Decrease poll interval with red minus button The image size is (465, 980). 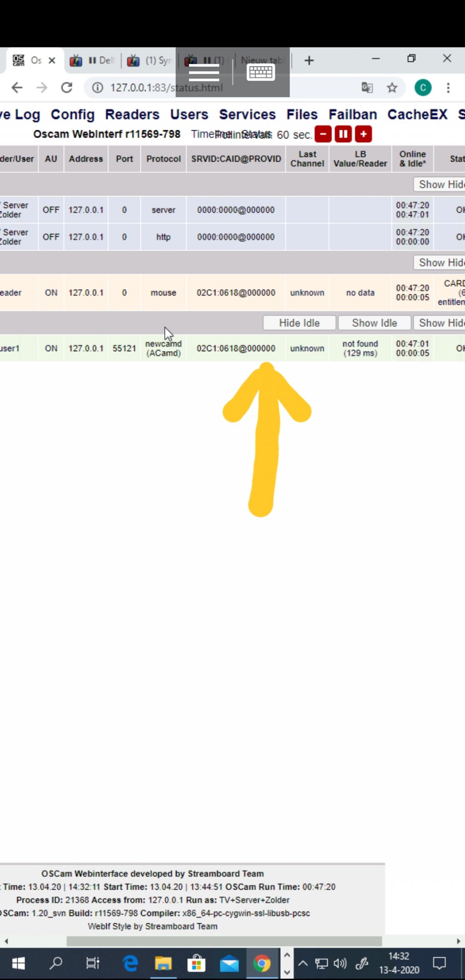click(x=323, y=134)
